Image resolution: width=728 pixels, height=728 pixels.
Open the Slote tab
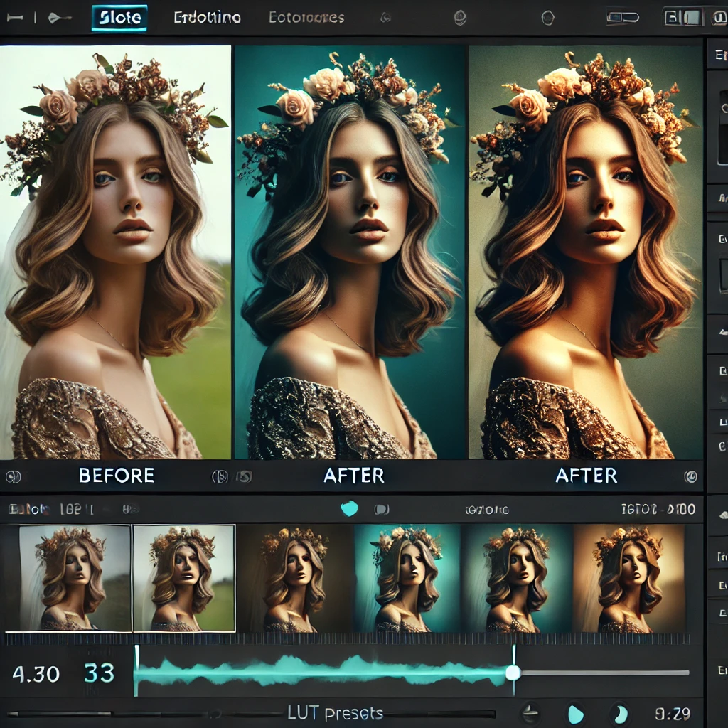119,18
